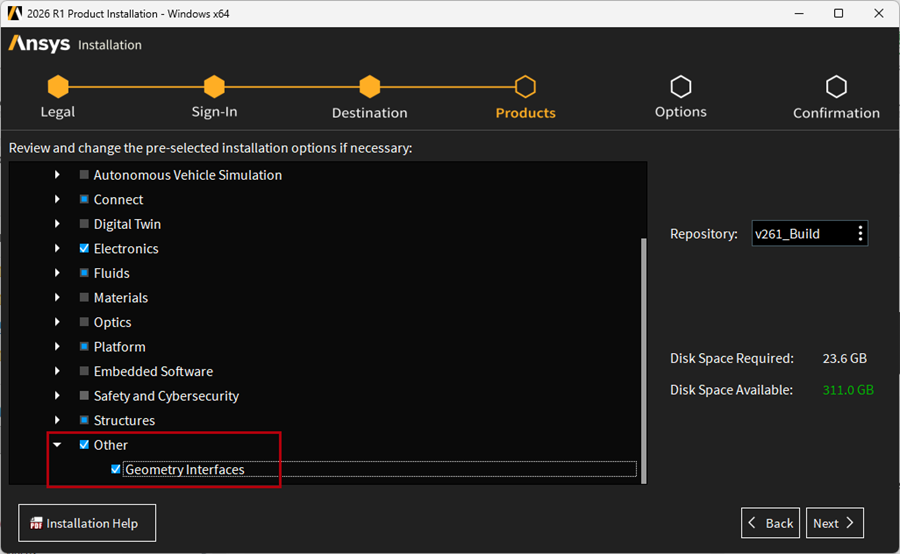The height and width of the screenshot is (554, 900).
Task: Click the Ansys logo in header
Action: tap(39, 44)
